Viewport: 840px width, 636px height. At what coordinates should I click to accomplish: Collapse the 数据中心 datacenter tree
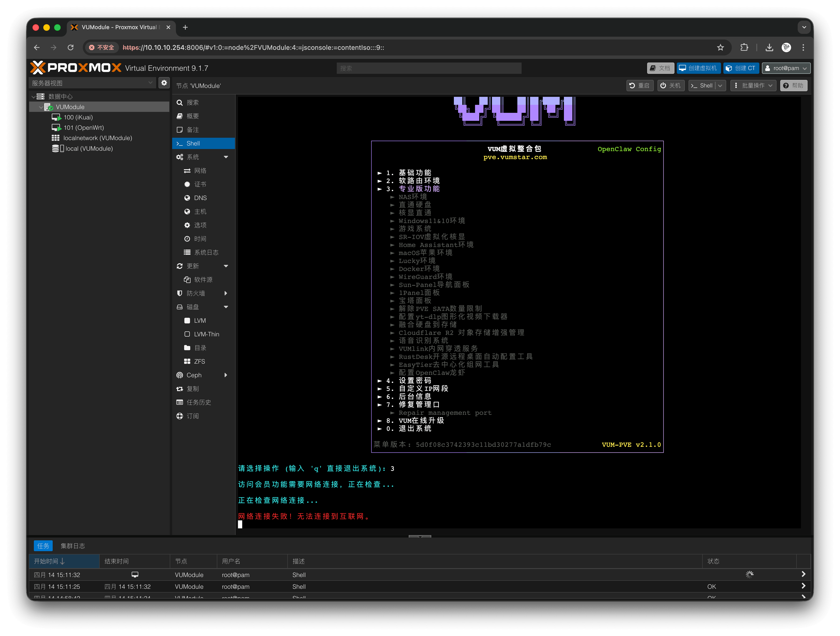[x=33, y=96]
